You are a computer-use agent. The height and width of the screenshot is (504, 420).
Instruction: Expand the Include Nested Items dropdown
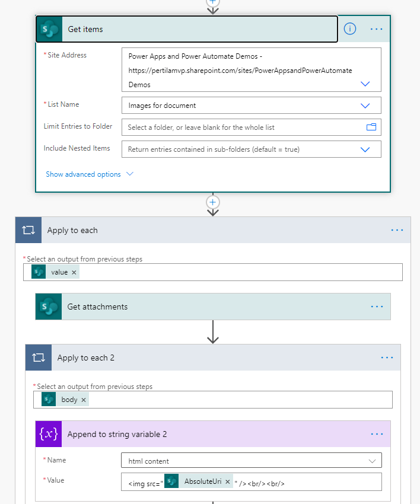[x=365, y=149]
